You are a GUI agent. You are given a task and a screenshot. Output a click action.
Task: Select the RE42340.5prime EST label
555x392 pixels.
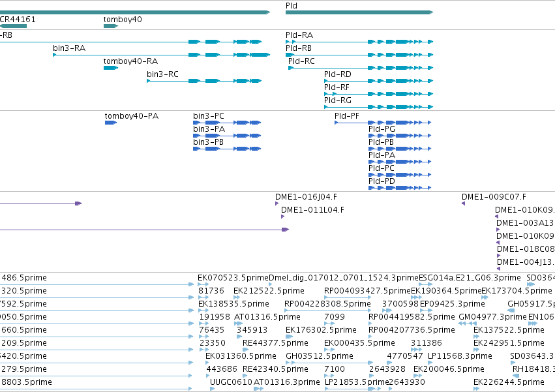[x=275, y=370]
